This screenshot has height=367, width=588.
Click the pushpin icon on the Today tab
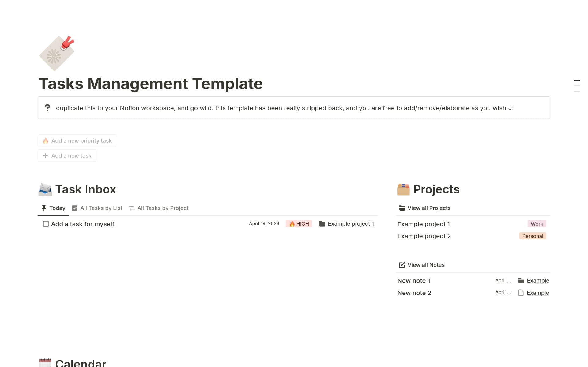(x=44, y=208)
